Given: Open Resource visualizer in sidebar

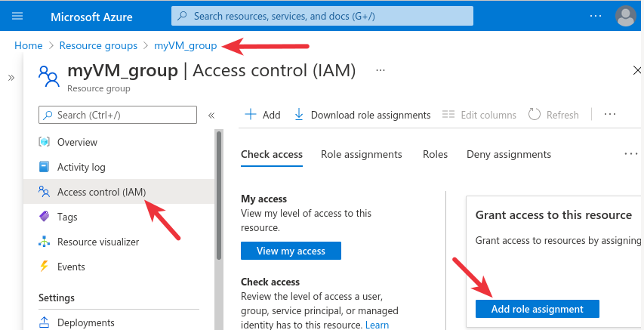Looking at the screenshot, I should pyautogui.click(x=97, y=242).
